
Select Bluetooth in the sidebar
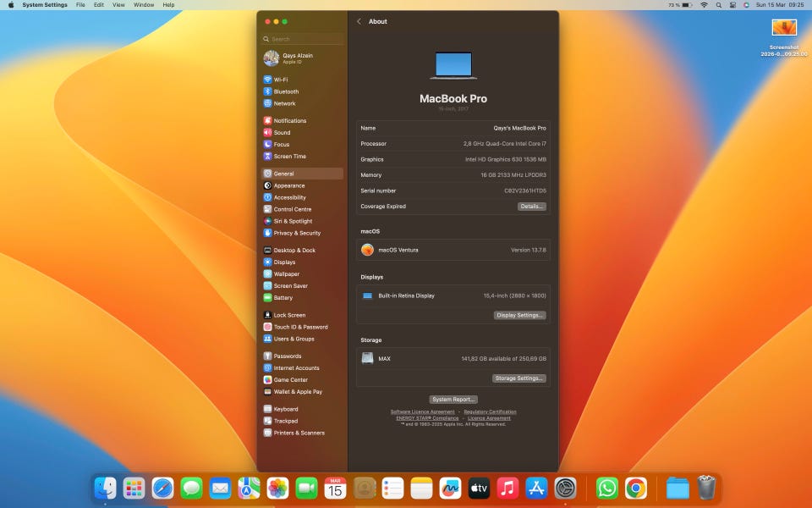click(285, 91)
